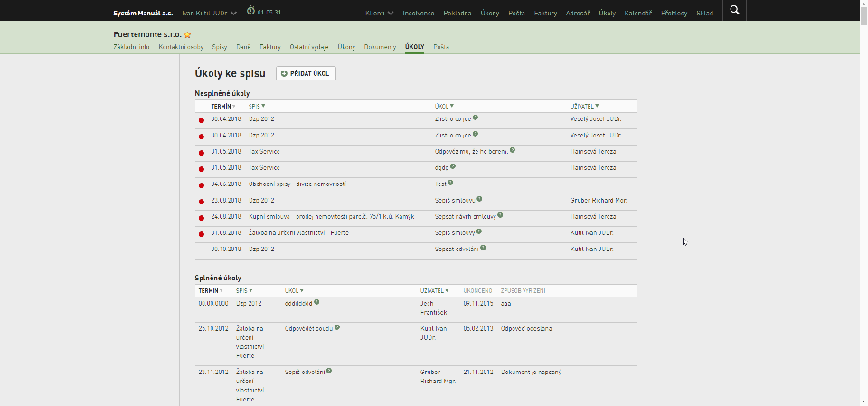Viewport: 868px width, 406px height.
Task: Click the vertical page scrollbar
Action: point(863,203)
